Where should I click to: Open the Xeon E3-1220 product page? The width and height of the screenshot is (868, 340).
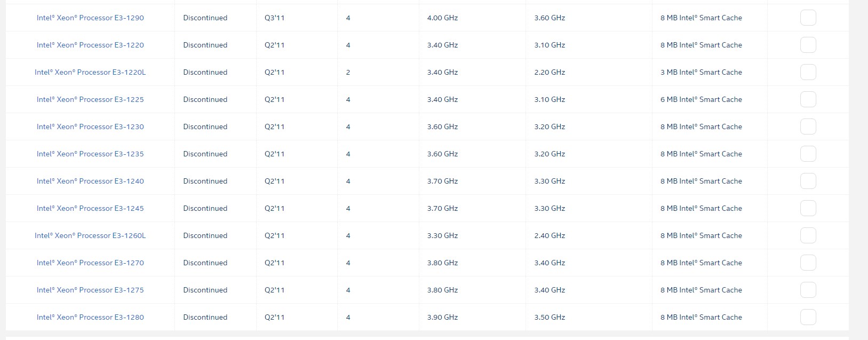point(90,45)
